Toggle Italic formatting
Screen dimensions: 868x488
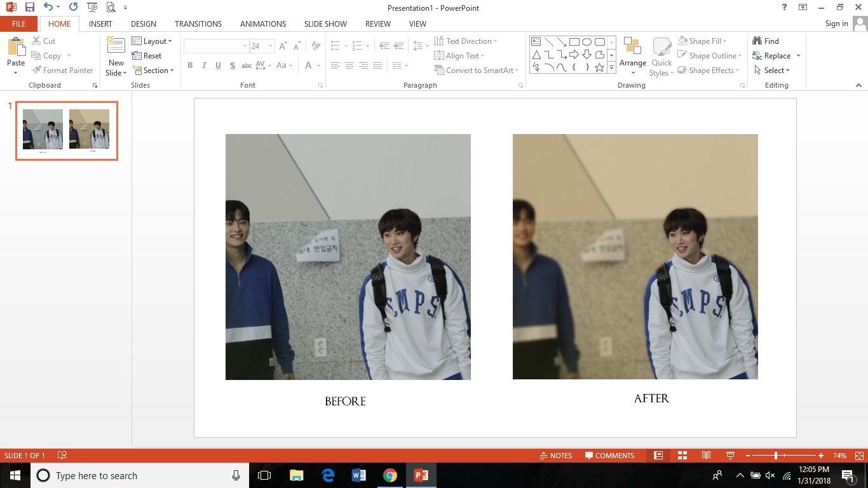point(204,65)
